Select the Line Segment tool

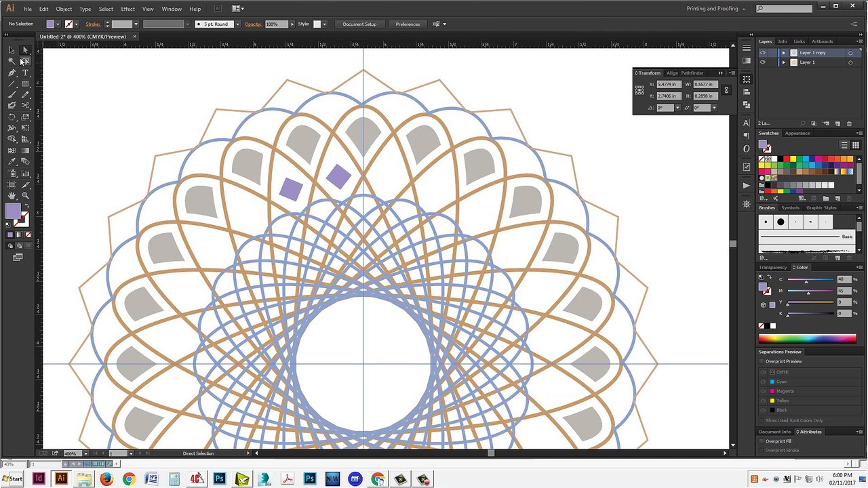click(12, 84)
